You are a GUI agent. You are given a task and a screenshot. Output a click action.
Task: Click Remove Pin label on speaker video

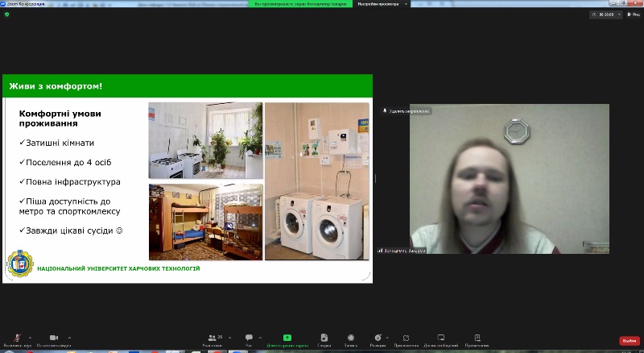[407, 111]
